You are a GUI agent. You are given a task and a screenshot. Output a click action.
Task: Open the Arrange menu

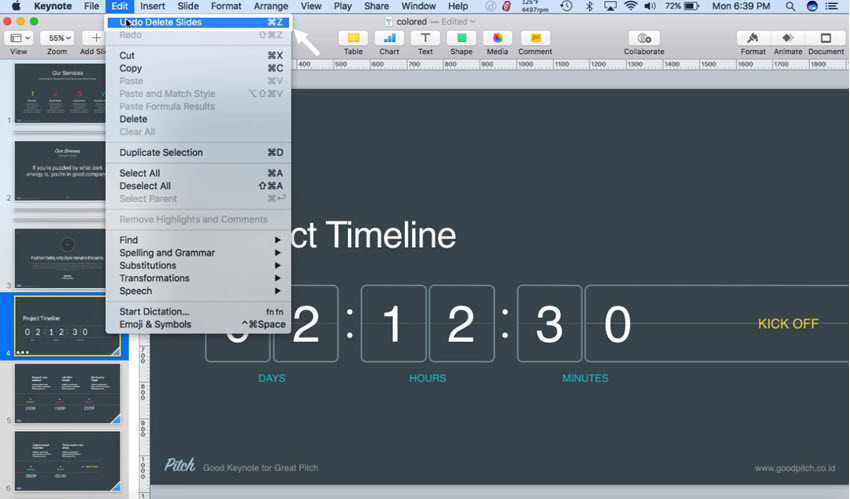click(271, 6)
